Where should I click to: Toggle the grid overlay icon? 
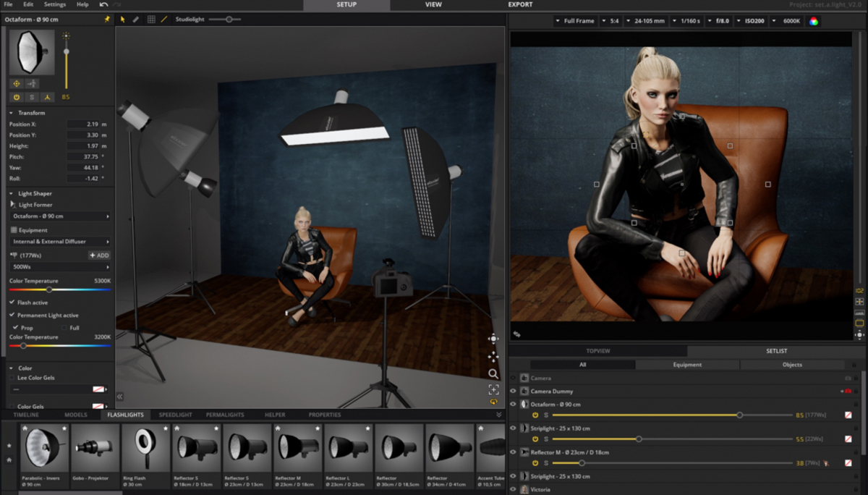[x=150, y=20]
